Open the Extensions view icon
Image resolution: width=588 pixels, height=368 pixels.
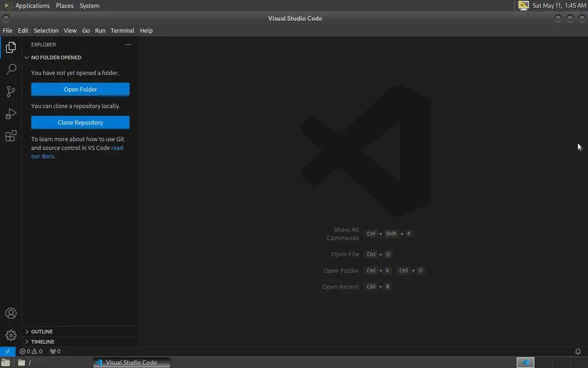point(11,136)
